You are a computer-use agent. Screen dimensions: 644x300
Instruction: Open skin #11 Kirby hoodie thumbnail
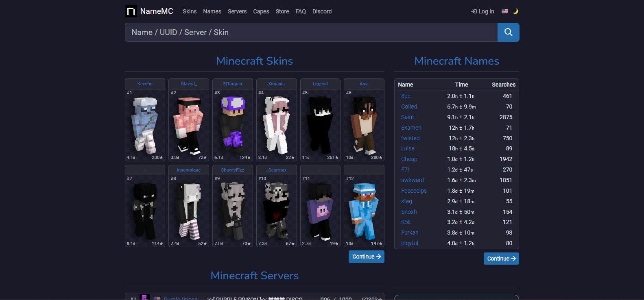[320, 211]
